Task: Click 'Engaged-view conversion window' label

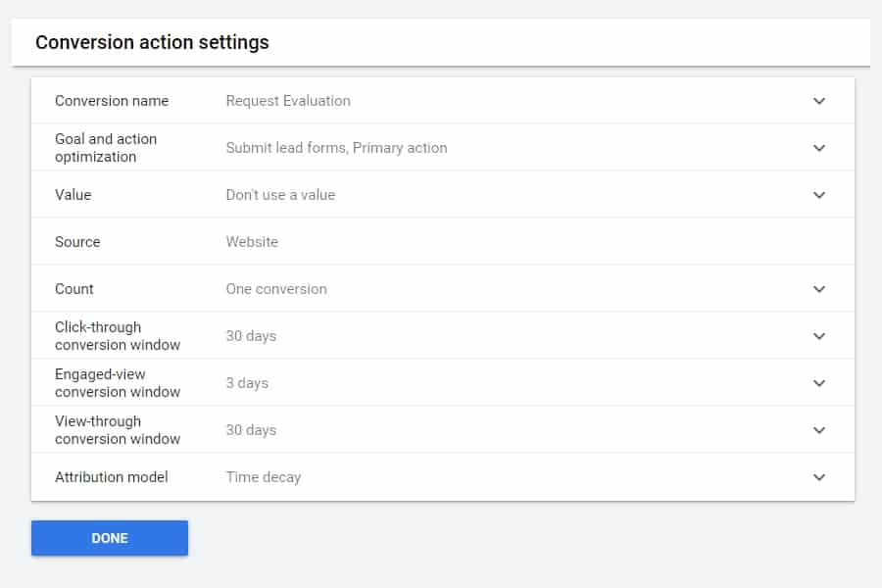Action: click(x=118, y=383)
